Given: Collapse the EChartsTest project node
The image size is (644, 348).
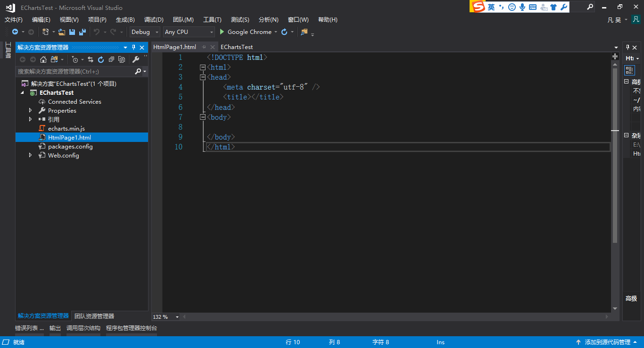Looking at the screenshot, I should point(22,93).
